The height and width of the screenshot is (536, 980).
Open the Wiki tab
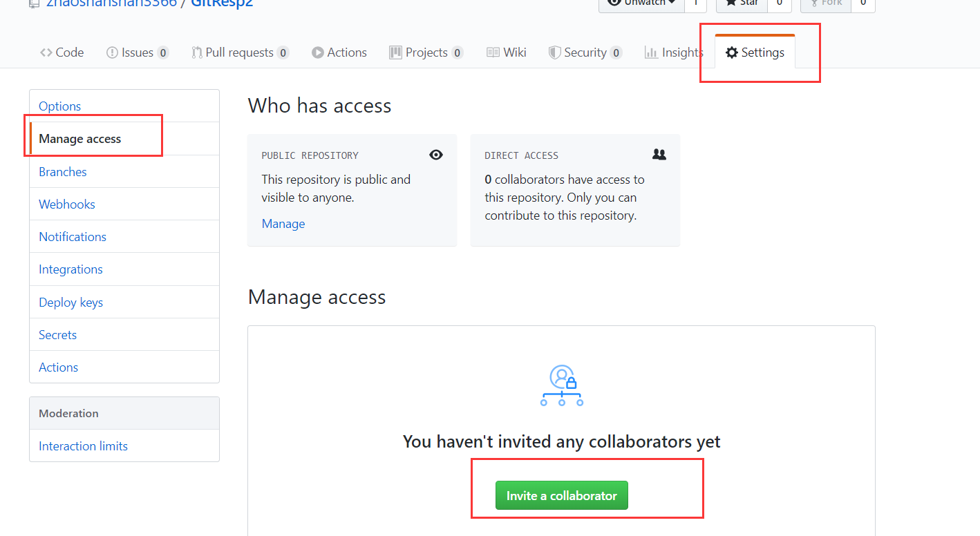(x=507, y=52)
